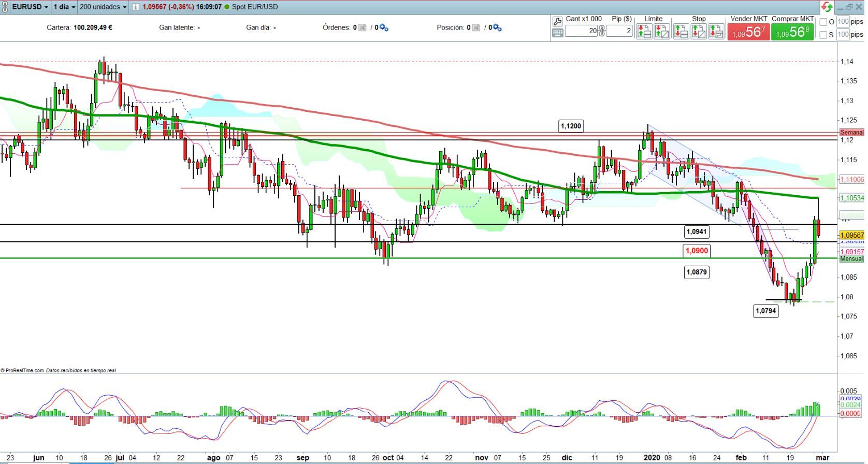This screenshot has height=464, width=868.
Task: Toggle the chain link icon left of EURUSD
Action: coord(6,7)
